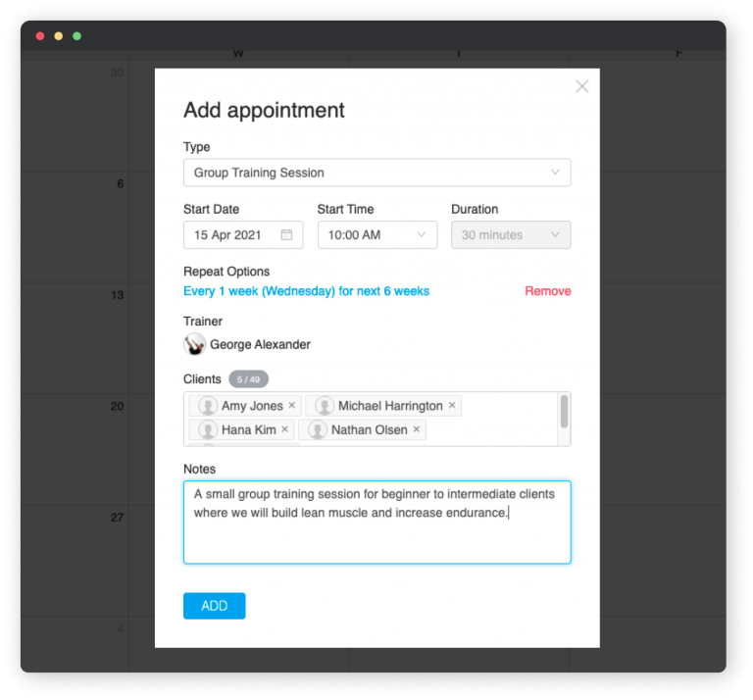Remove Hana Kim from clients

click(284, 429)
